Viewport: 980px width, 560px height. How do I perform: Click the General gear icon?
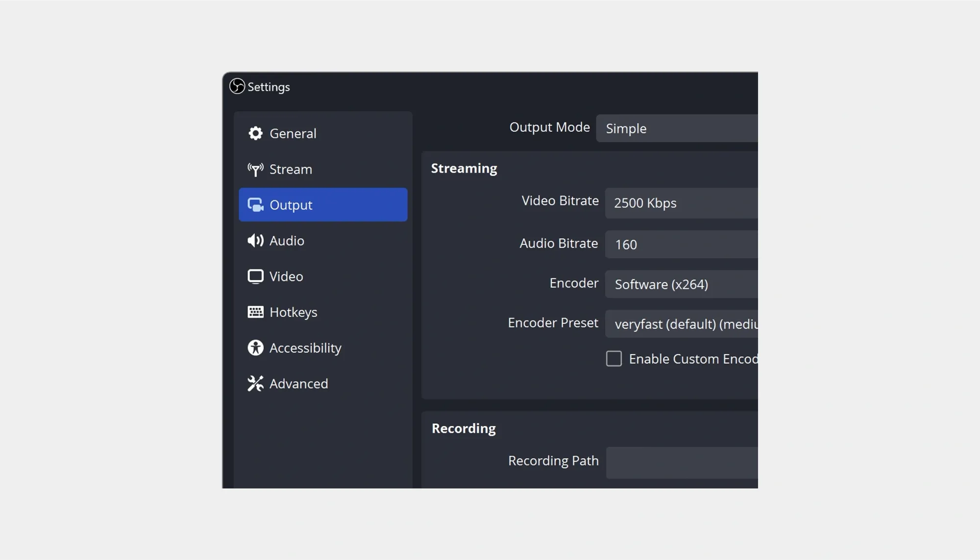coord(255,133)
